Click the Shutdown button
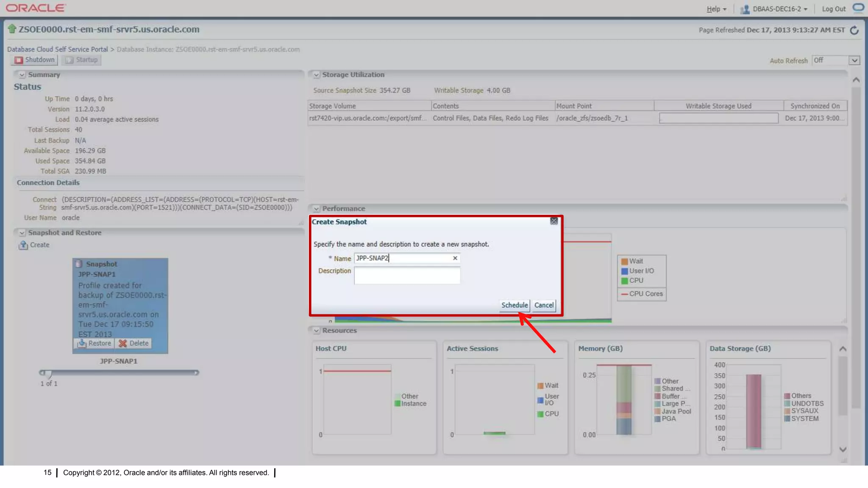The image size is (868, 488). point(35,60)
